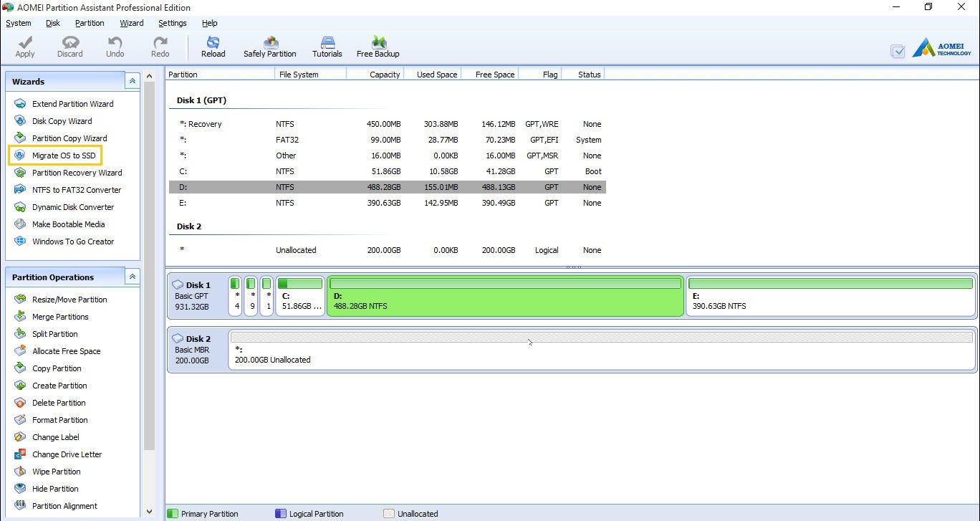The height and width of the screenshot is (521, 980).
Task: Click the Dynamic Disk Converter icon
Action: click(x=20, y=207)
